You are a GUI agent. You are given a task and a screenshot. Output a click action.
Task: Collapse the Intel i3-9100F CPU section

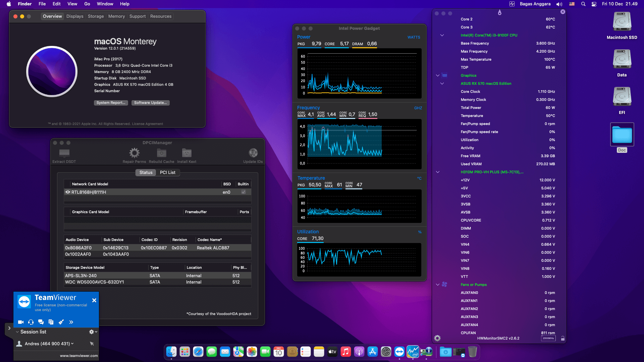coord(442,35)
